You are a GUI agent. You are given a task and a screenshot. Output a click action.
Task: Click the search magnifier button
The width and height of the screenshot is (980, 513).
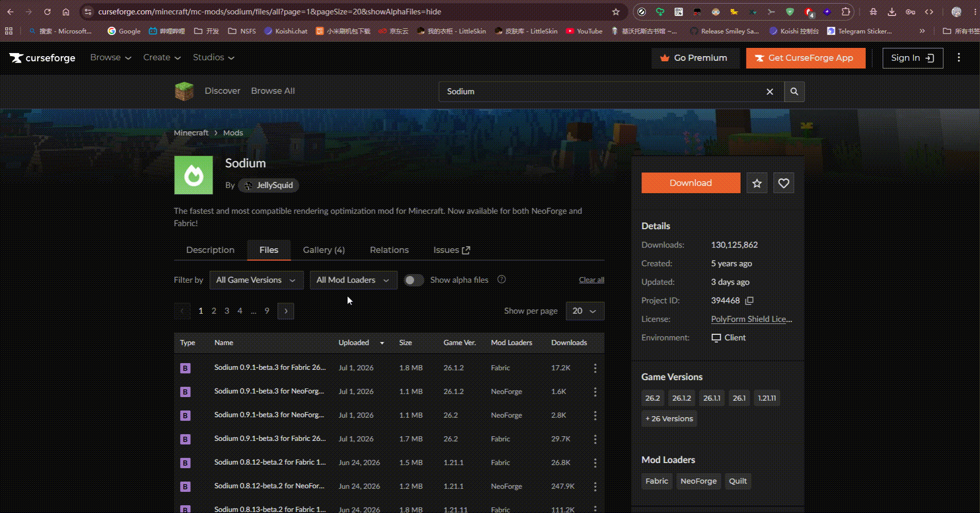click(794, 92)
